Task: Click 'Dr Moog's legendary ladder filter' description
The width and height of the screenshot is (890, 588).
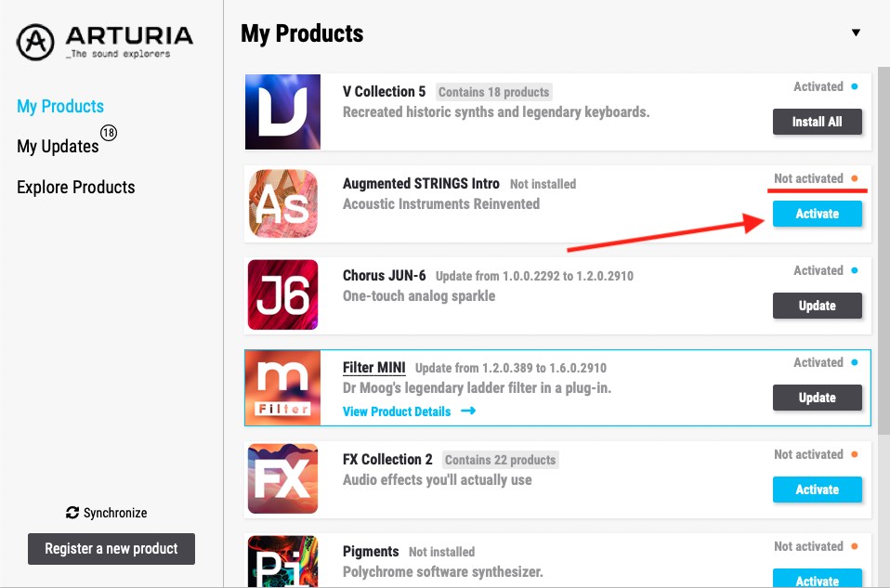Action: [x=477, y=388]
